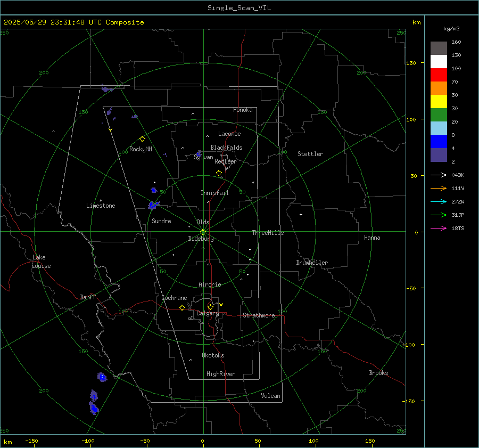Click the kg/m2 legend units label
479x448 pixels.
point(451,29)
